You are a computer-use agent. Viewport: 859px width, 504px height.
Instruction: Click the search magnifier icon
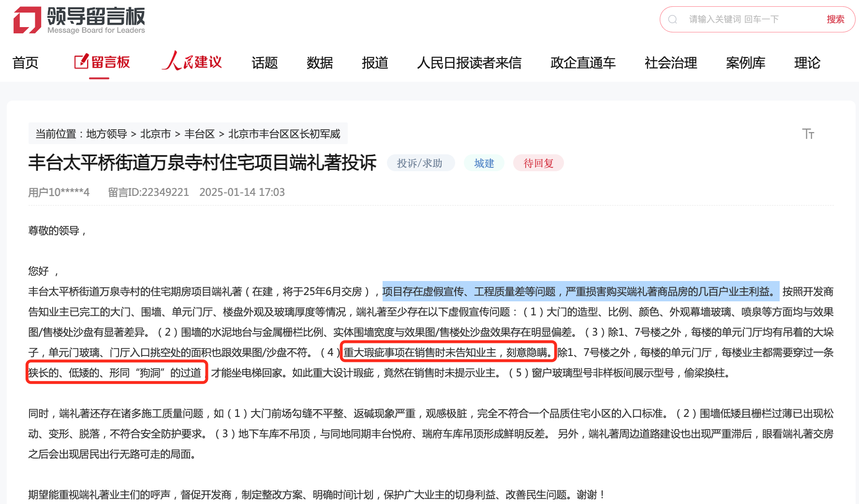coord(672,19)
